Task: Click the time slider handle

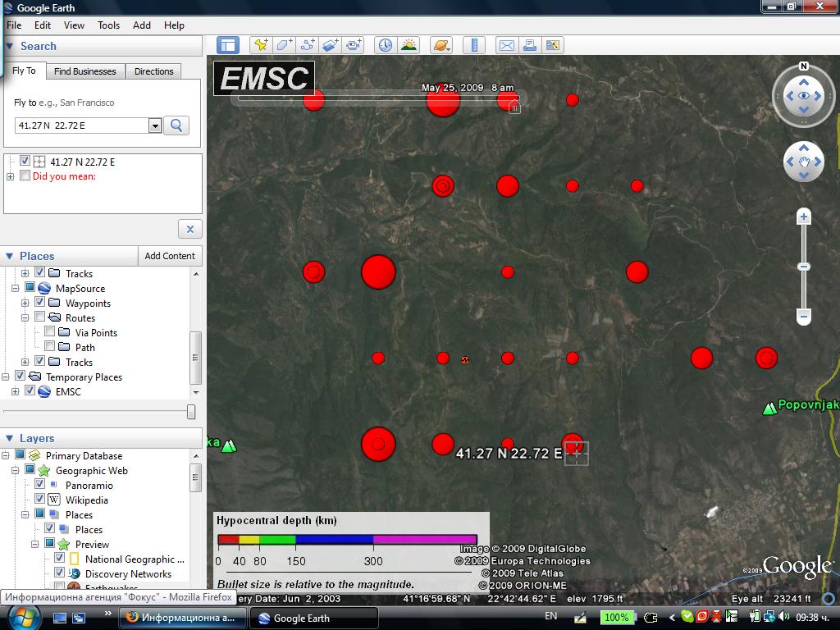Action: tap(514, 106)
